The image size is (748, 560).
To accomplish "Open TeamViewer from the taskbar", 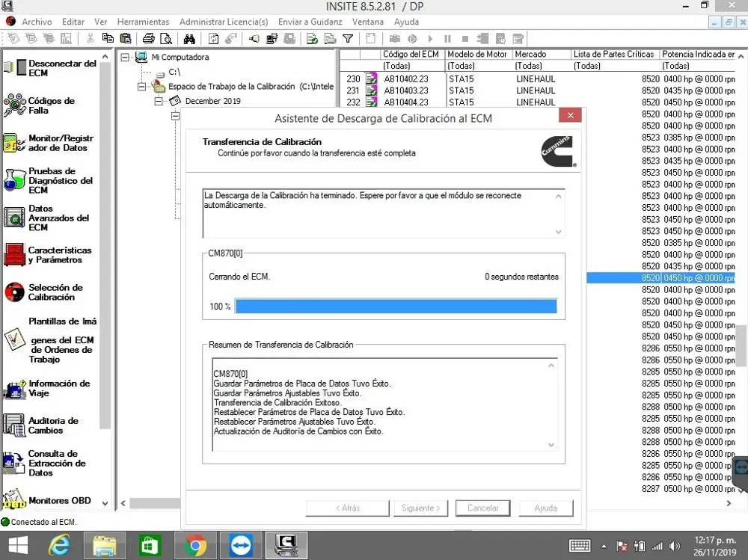I will coord(240,545).
